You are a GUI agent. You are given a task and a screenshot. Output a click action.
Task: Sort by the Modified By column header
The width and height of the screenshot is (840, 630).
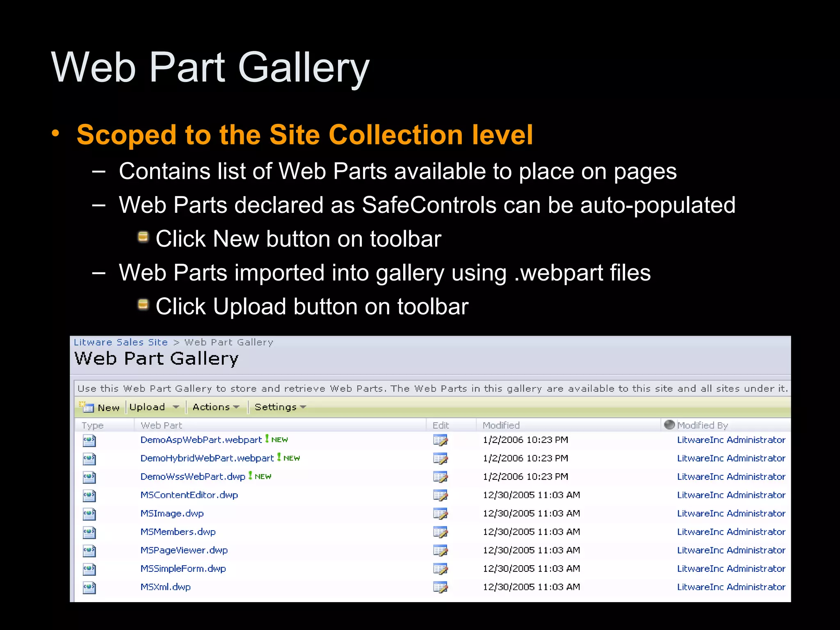(x=702, y=425)
